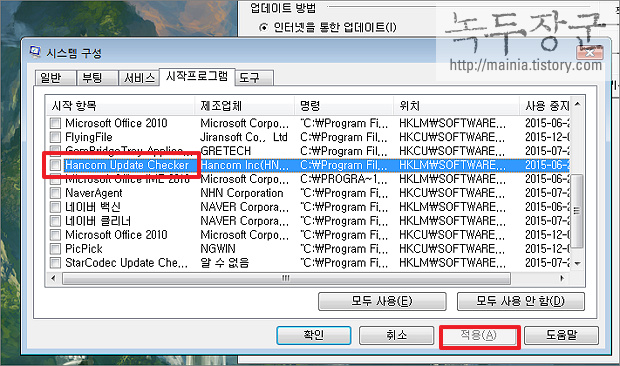The width and height of the screenshot is (620, 366).
Task: Click the 알 수 없음 manufacturer cell
Action: pyautogui.click(x=225, y=262)
